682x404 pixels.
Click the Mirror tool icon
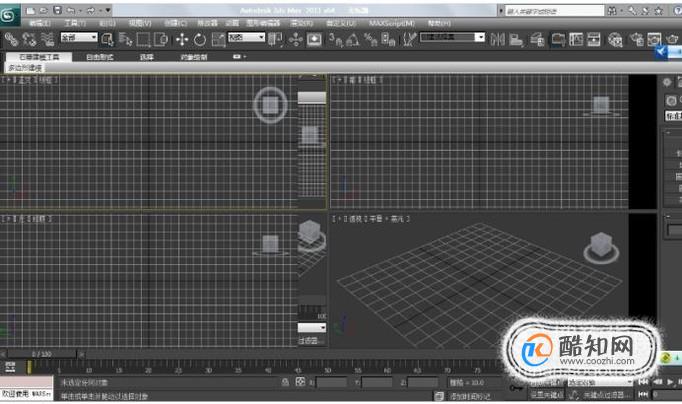coord(498,40)
